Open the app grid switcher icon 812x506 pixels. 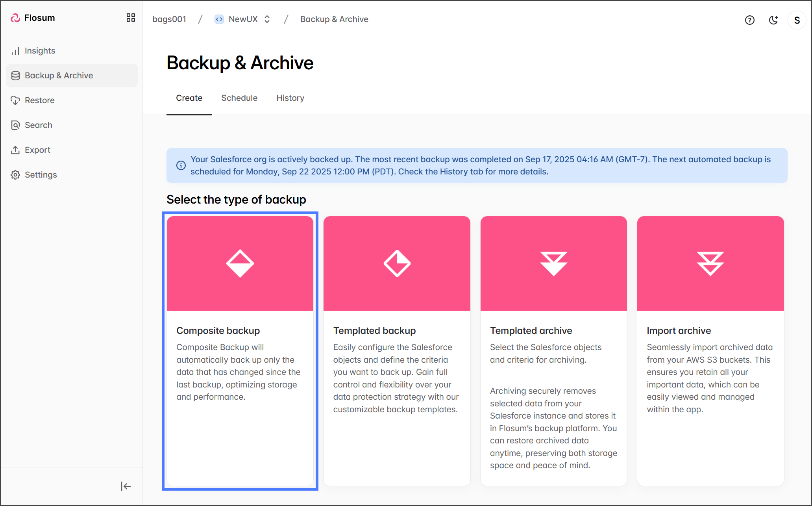coord(131,18)
